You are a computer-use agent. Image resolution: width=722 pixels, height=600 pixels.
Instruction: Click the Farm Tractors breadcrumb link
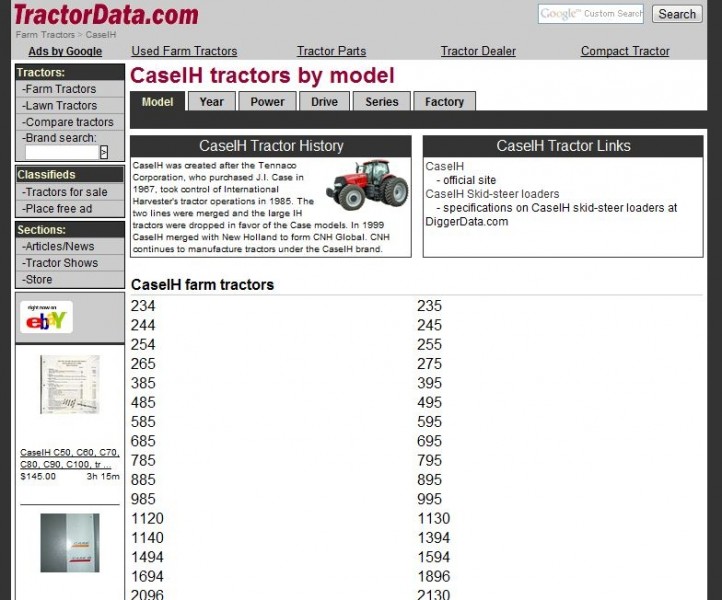pyautogui.click(x=46, y=35)
